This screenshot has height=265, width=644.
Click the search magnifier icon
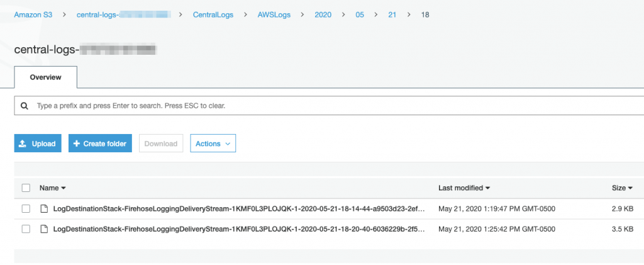point(25,106)
